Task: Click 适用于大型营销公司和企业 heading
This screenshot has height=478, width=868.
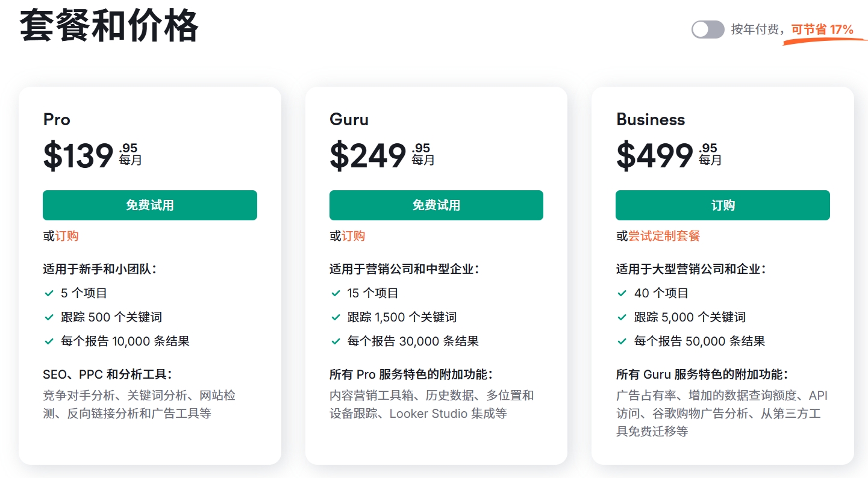Action: pyautogui.click(x=691, y=269)
